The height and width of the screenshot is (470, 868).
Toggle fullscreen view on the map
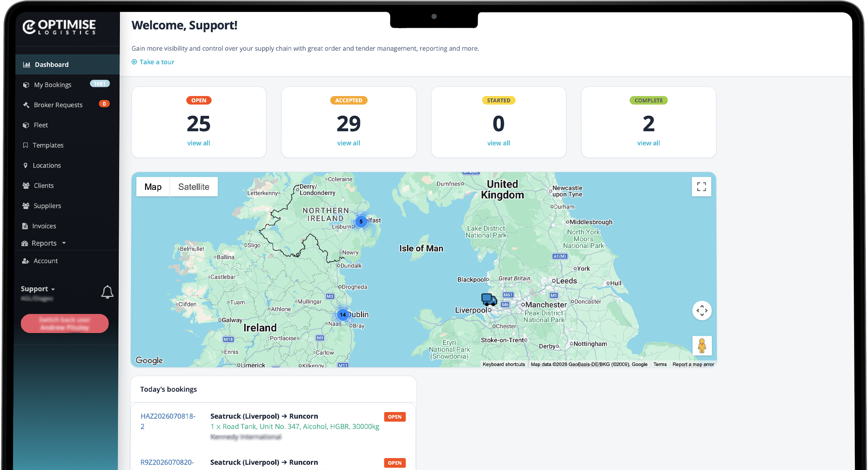[701, 187]
